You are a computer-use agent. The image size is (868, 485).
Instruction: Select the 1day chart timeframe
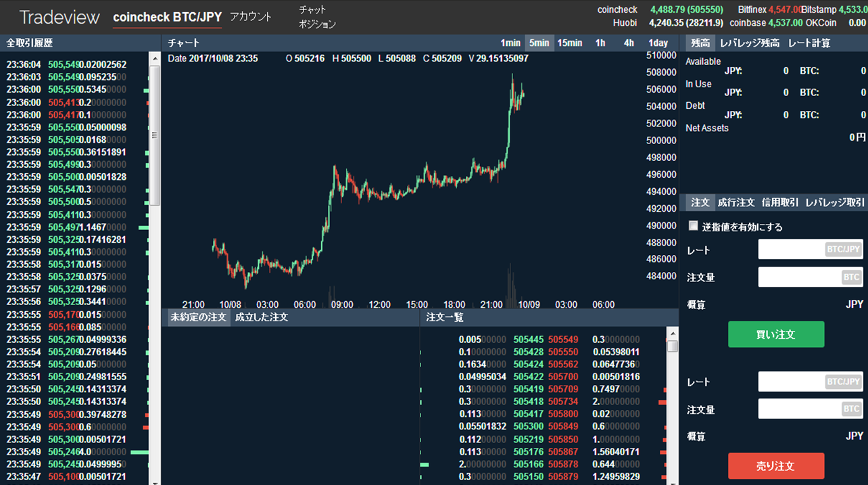(x=659, y=43)
